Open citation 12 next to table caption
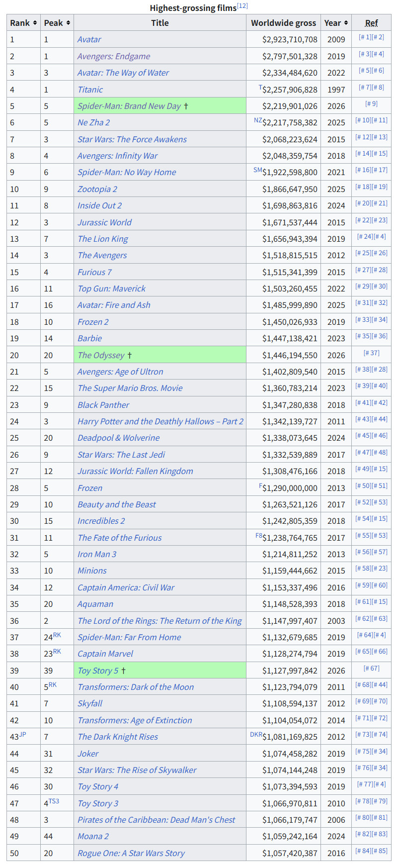399x868 pixels. point(242,6)
